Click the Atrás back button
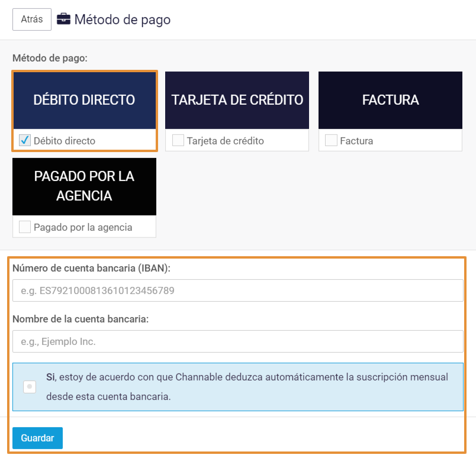476x458 pixels. [x=32, y=20]
